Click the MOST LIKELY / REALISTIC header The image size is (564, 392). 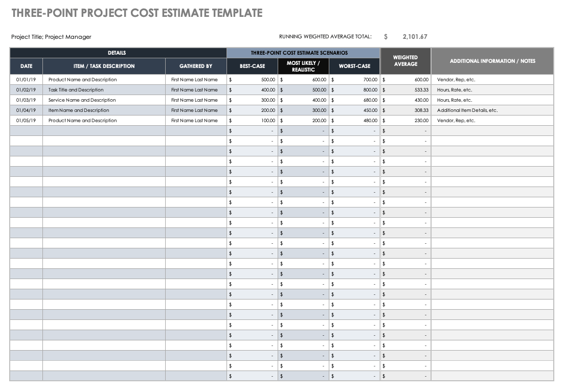[303, 66]
